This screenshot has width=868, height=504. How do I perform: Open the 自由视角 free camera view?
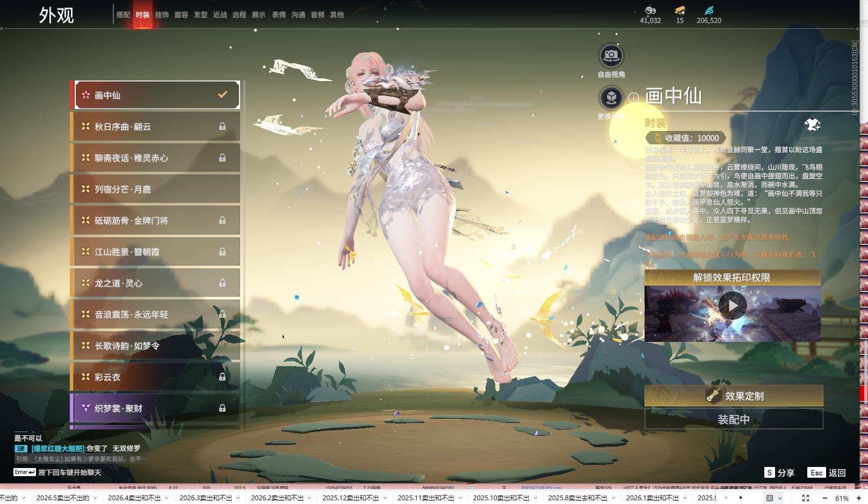tap(611, 55)
